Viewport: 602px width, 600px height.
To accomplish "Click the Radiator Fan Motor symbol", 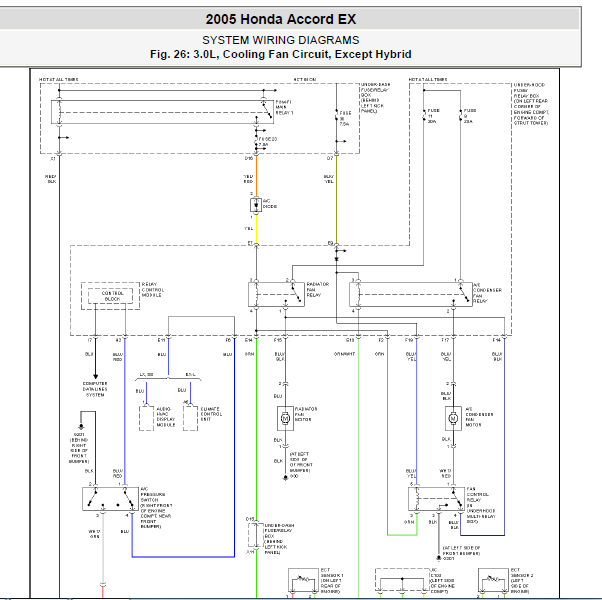I will point(285,418).
